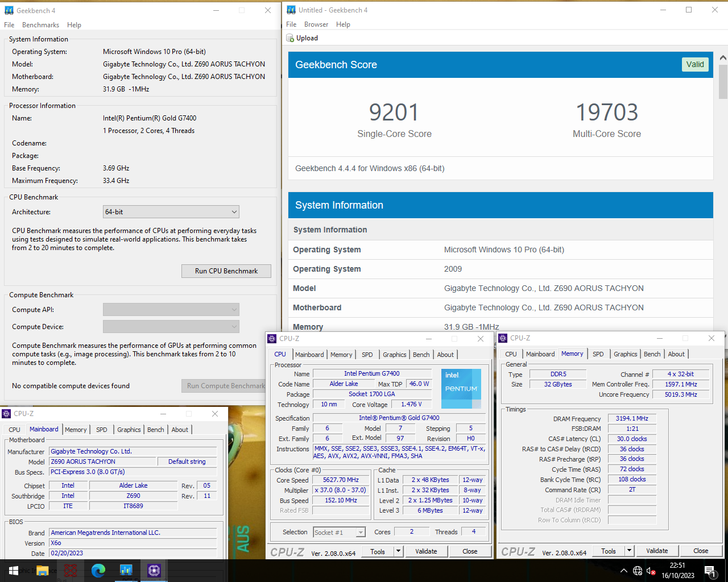Open the Compute Device dropdown
Screen dimensions: 728x582
pos(171,327)
